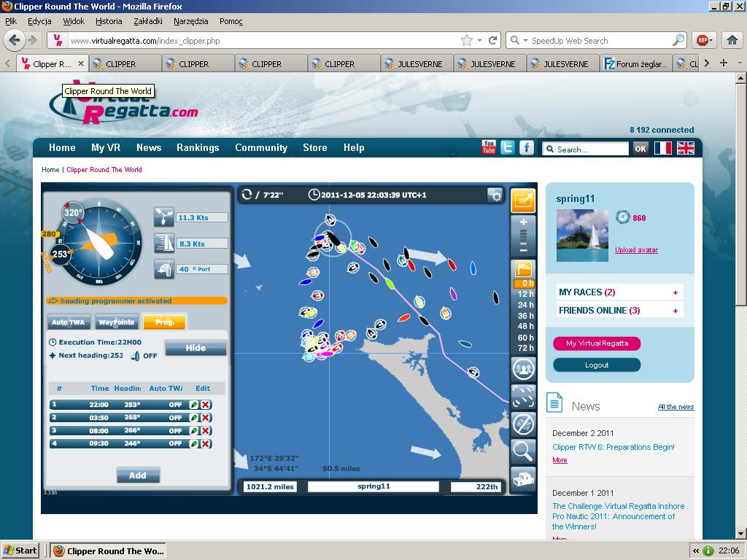Expand the FRIENDS ONLINE section
This screenshot has width=747, height=560.
pyautogui.click(x=675, y=311)
